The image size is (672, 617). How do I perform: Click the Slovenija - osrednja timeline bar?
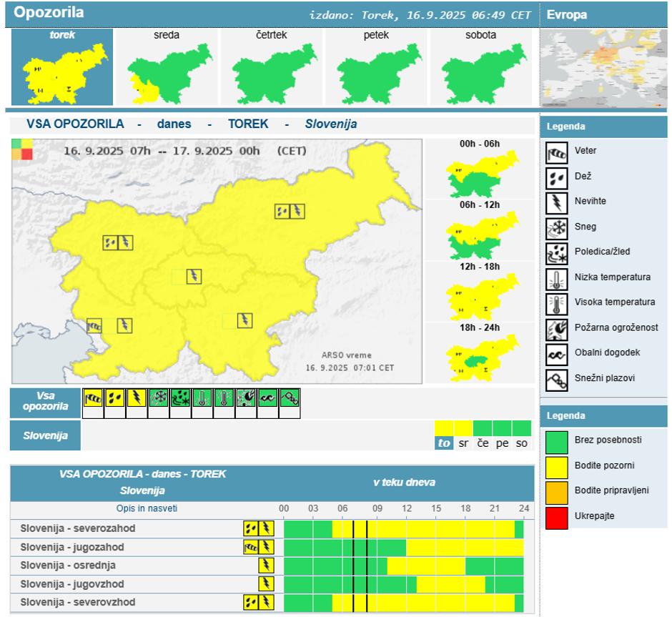coord(404,566)
